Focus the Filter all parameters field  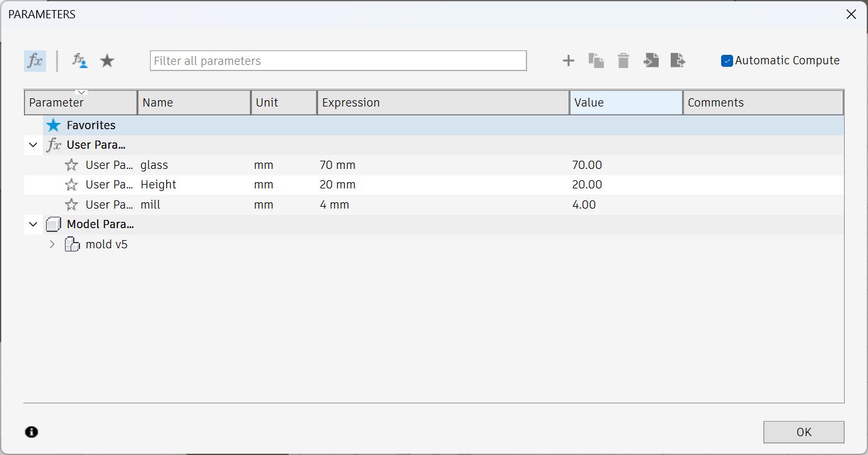click(x=339, y=60)
